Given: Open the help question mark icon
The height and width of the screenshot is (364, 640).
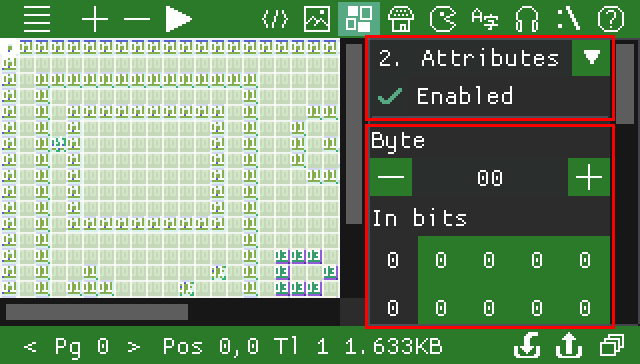Looking at the screenshot, I should pos(611,19).
